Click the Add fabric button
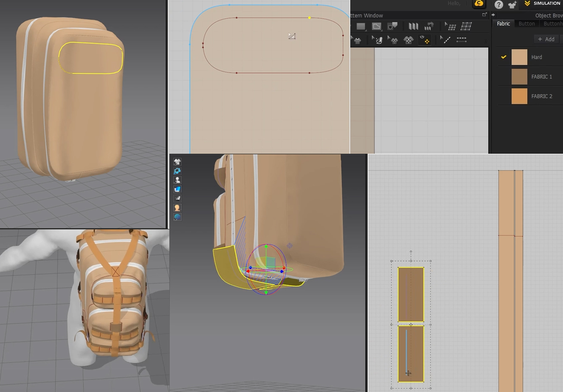563x392 pixels. (546, 39)
